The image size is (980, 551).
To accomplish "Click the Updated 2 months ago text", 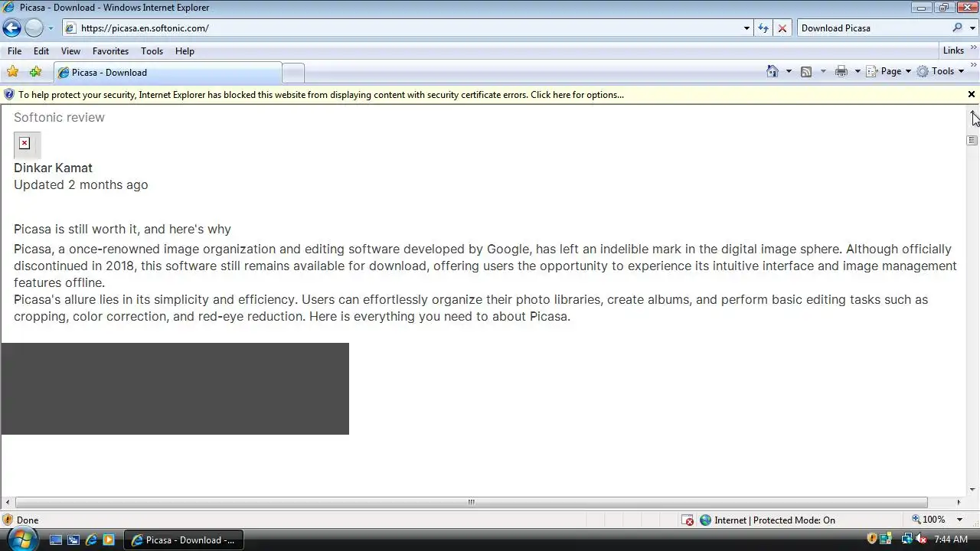I will click(x=81, y=184).
